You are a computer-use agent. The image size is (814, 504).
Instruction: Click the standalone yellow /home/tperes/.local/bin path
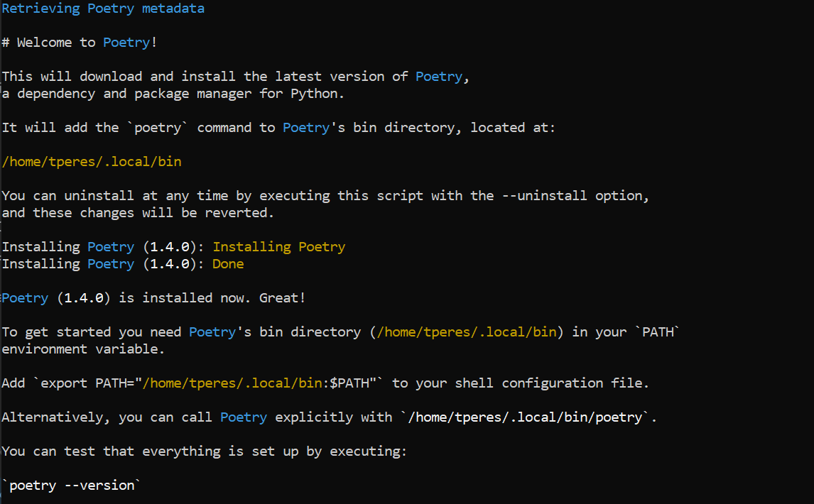(x=92, y=162)
